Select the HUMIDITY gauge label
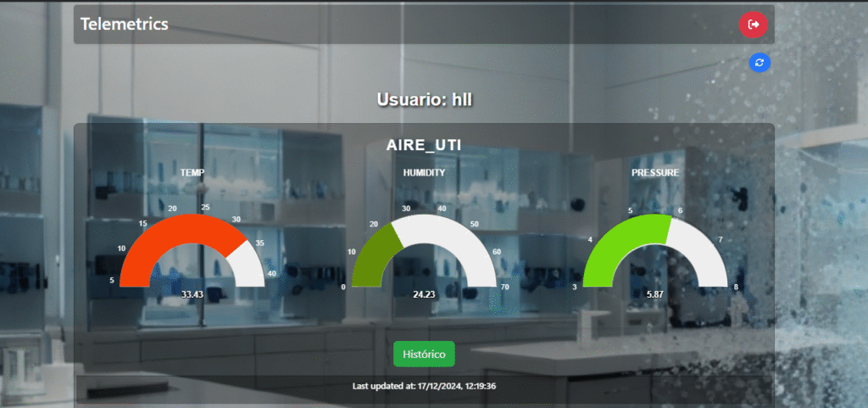This screenshot has height=408, width=868. (424, 172)
